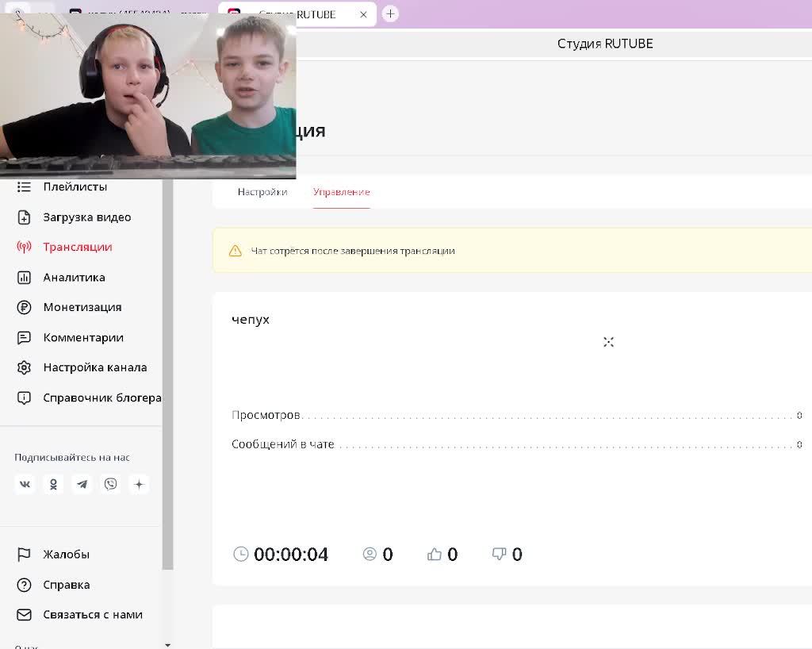Click the warning triangle icon in chat notice
Viewport: 812px width, 649px height.
(235, 251)
